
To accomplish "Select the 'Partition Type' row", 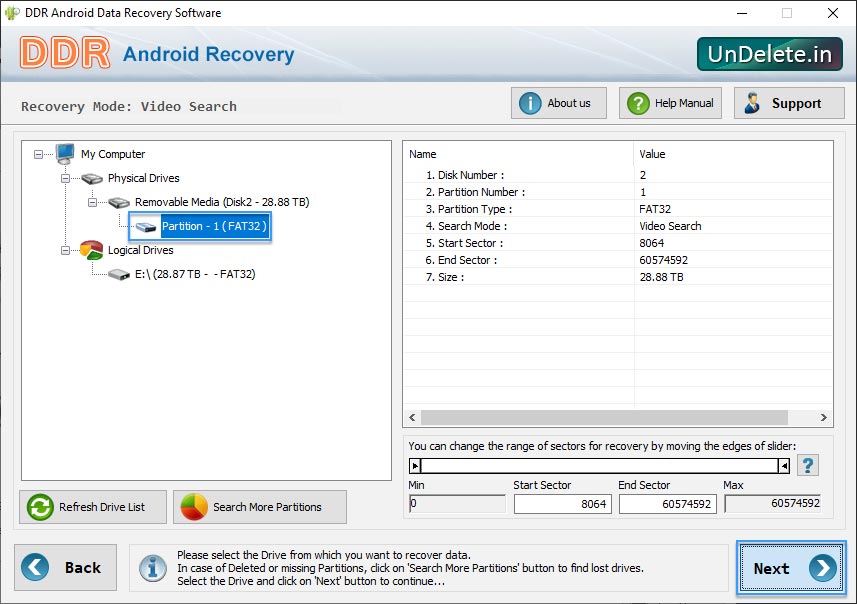I will [618, 209].
